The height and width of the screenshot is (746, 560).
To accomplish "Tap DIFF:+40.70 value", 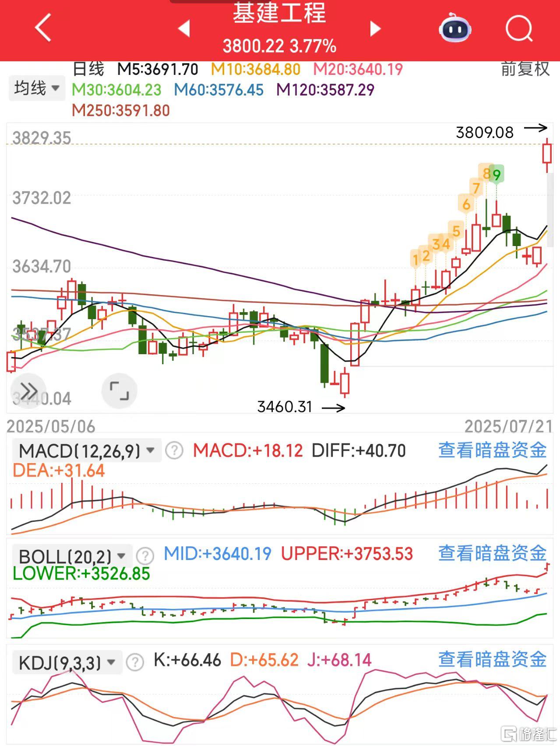I will point(359,450).
